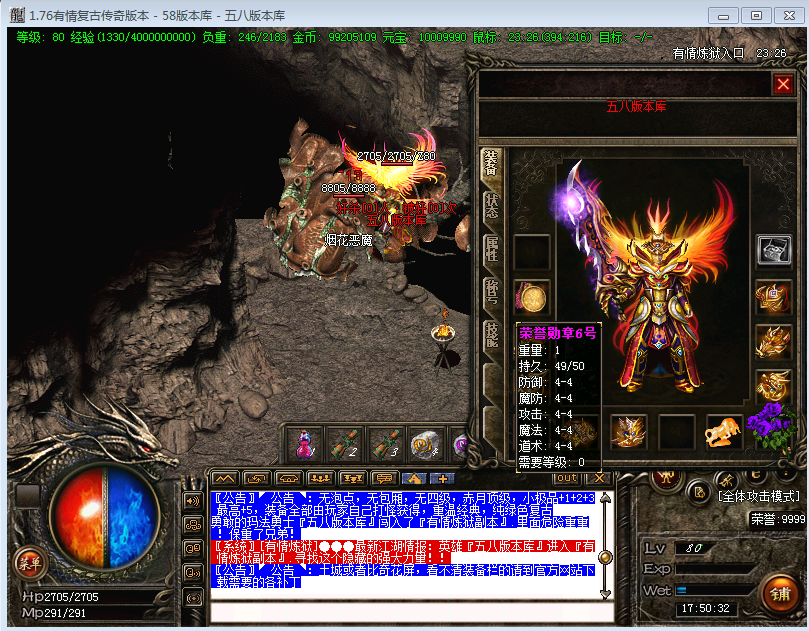Image resolution: width=809 pixels, height=631 pixels.
Task: Click inside the chat input field
Action: click(412, 612)
